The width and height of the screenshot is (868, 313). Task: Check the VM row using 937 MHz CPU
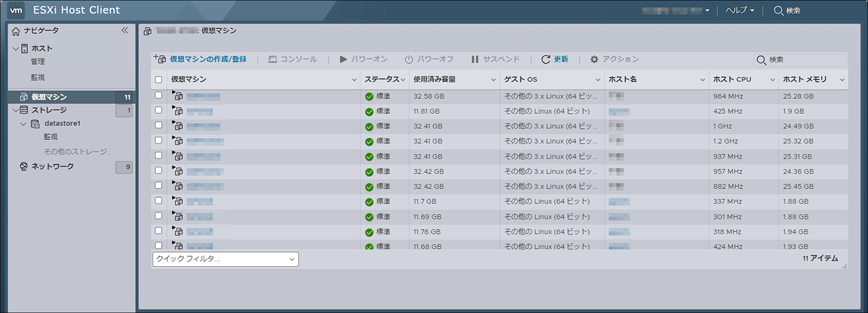click(x=159, y=155)
